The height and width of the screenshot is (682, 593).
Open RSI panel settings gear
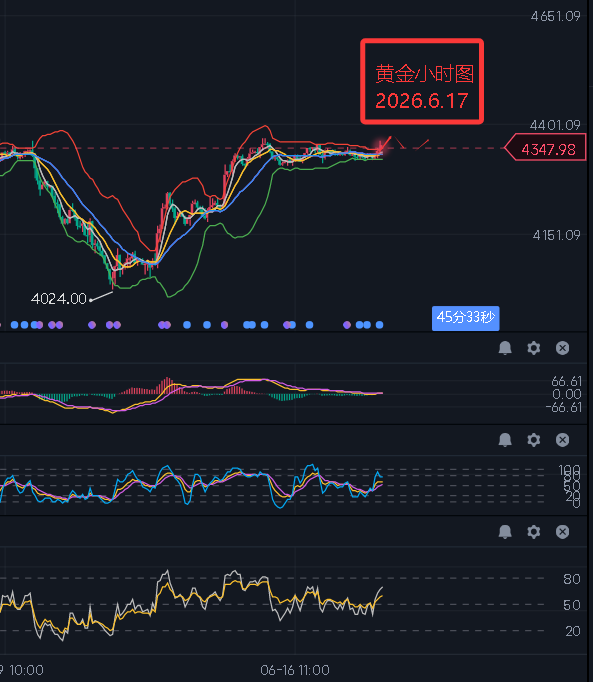[x=533, y=532]
